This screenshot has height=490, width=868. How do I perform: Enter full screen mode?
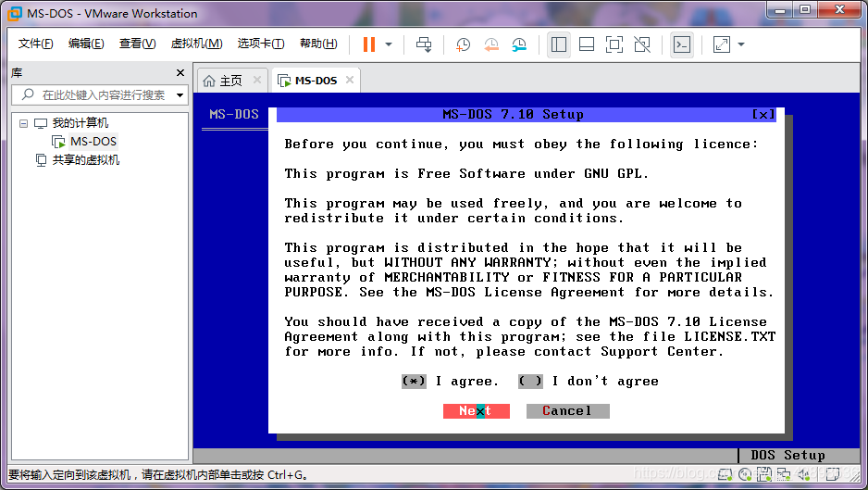(x=614, y=44)
